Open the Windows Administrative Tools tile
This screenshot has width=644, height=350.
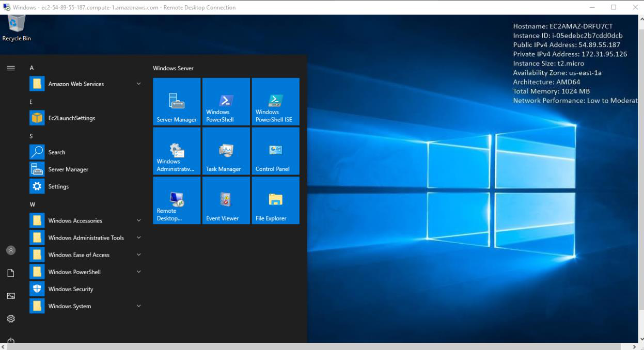[x=177, y=151]
